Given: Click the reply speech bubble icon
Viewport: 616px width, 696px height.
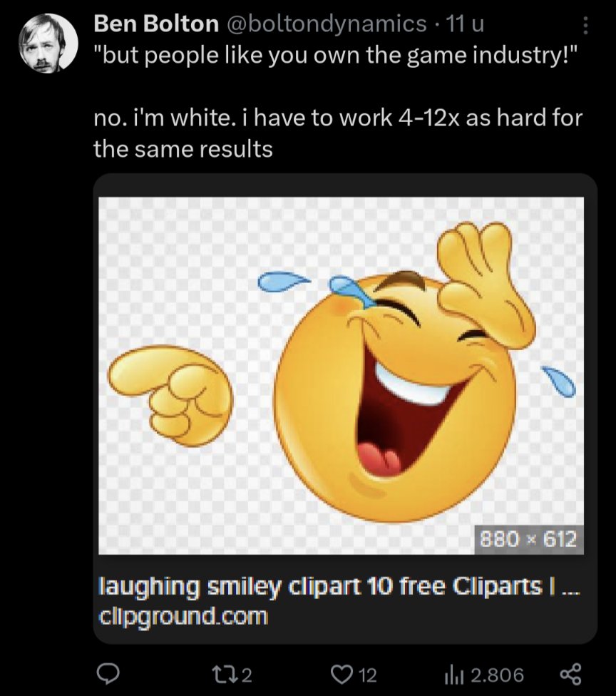Looking at the screenshot, I should pyautogui.click(x=108, y=675).
